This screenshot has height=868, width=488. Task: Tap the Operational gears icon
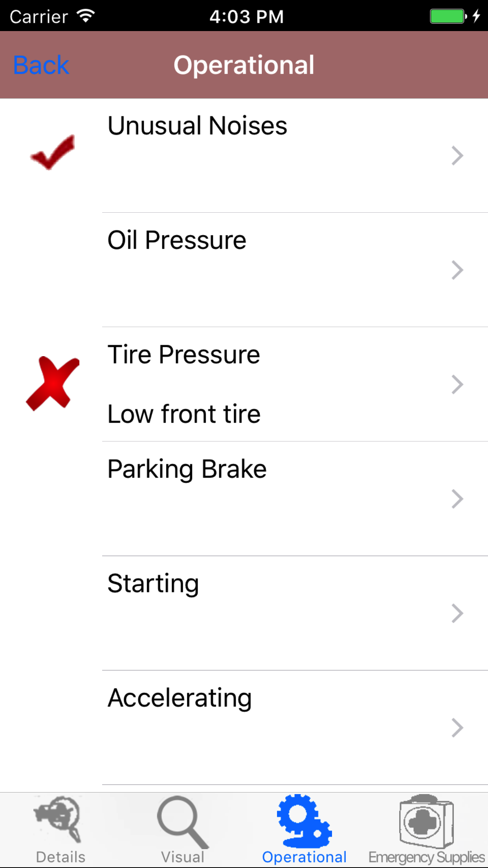click(x=304, y=821)
